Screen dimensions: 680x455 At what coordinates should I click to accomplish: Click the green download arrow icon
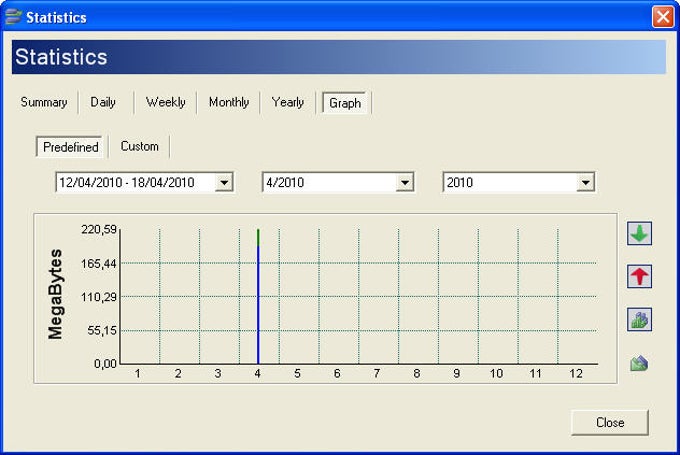point(639,234)
